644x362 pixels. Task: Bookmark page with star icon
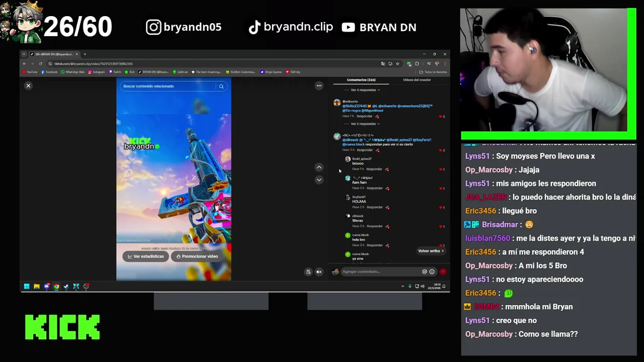click(397, 64)
